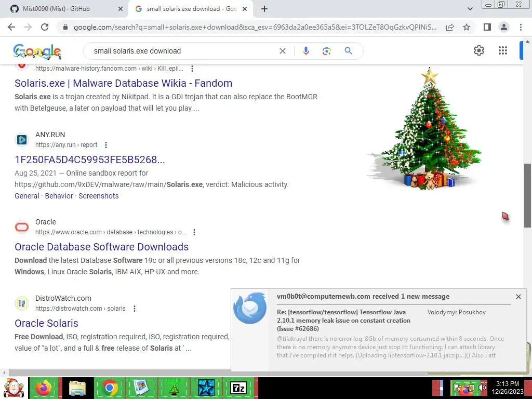The width and height of the screenshot is (532, 399).
Task: Open more options for the oracle.com result
Action: coord(194,232)
